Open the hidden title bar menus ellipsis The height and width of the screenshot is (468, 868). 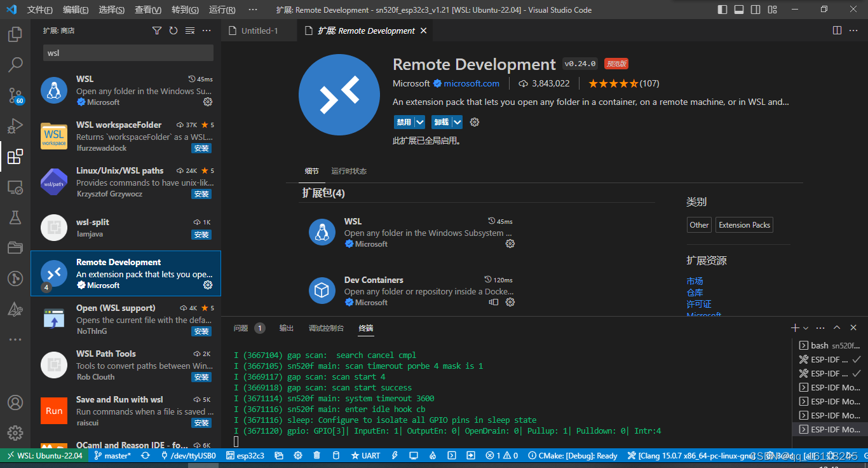tap(253, 10)
